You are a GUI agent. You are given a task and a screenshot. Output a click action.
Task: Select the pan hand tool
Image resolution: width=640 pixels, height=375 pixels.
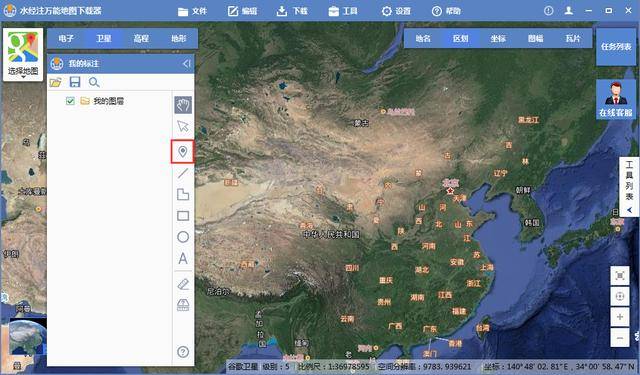click(183, 105)
